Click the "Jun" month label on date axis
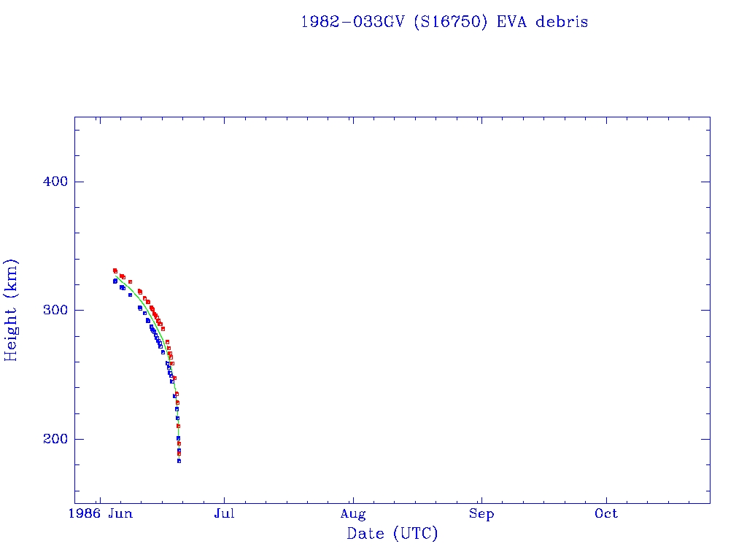747x560 pixels. pyautogui.click(x=120, y=514)
